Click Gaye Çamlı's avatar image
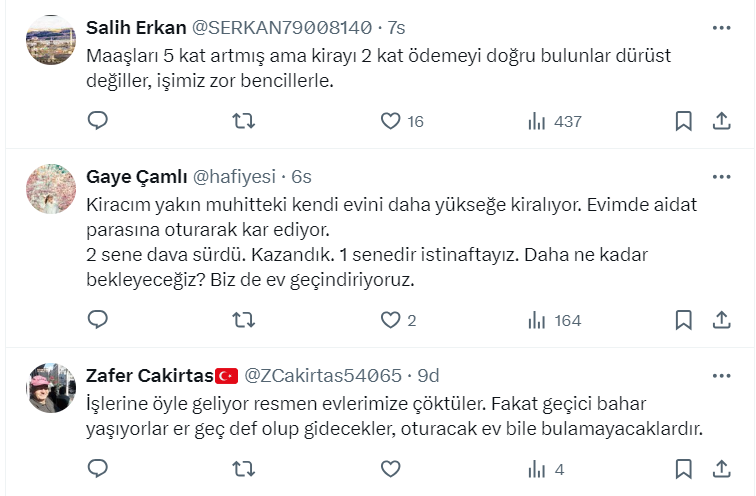 pos(51,190)
